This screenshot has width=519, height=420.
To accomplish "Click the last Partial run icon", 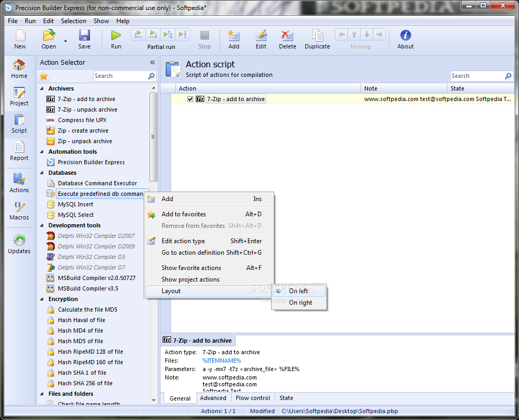I will [x=182, y=34].
